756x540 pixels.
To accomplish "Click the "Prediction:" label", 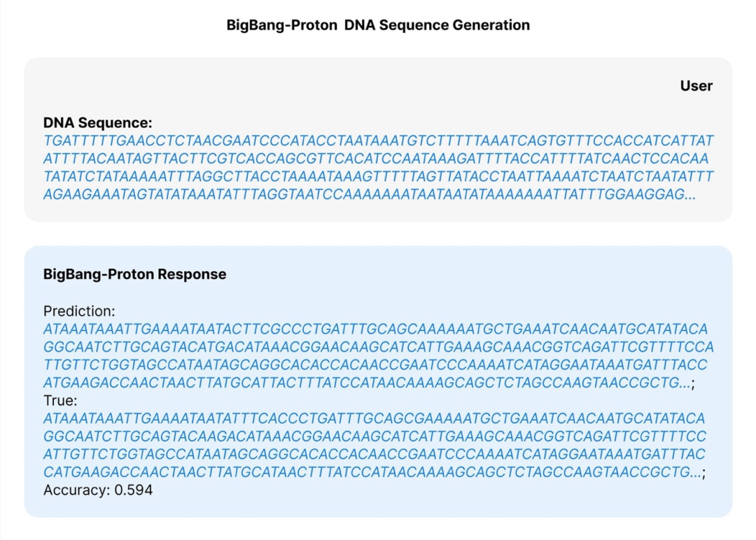I will click(79, 311).
